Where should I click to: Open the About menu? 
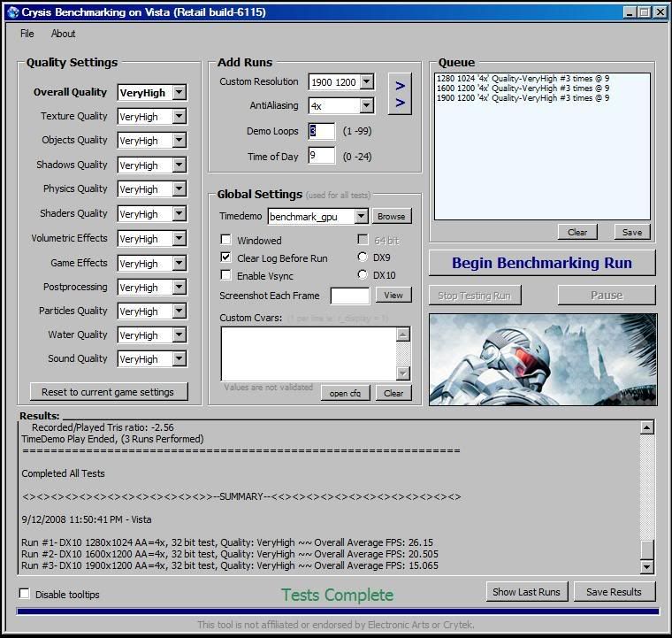point(63,34)
